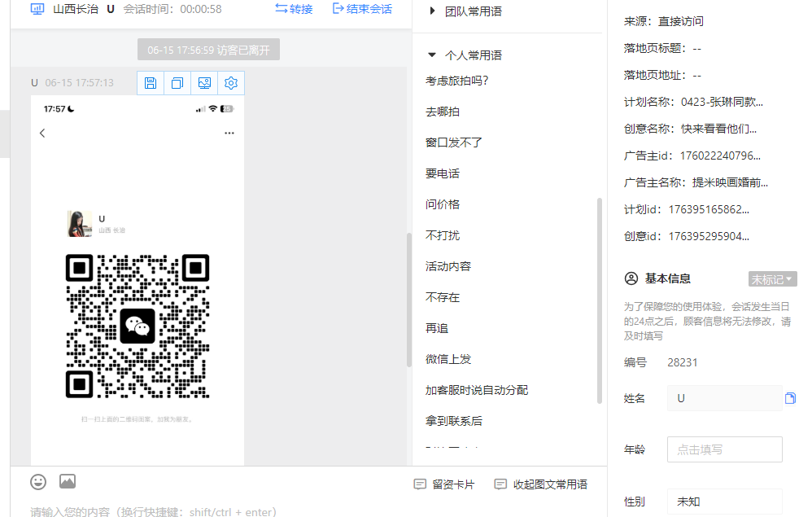The height and width of the screenshot is (517, 812).
Task: Click the monitor icon beside 山西长治
Action: (x=37, y=9)
